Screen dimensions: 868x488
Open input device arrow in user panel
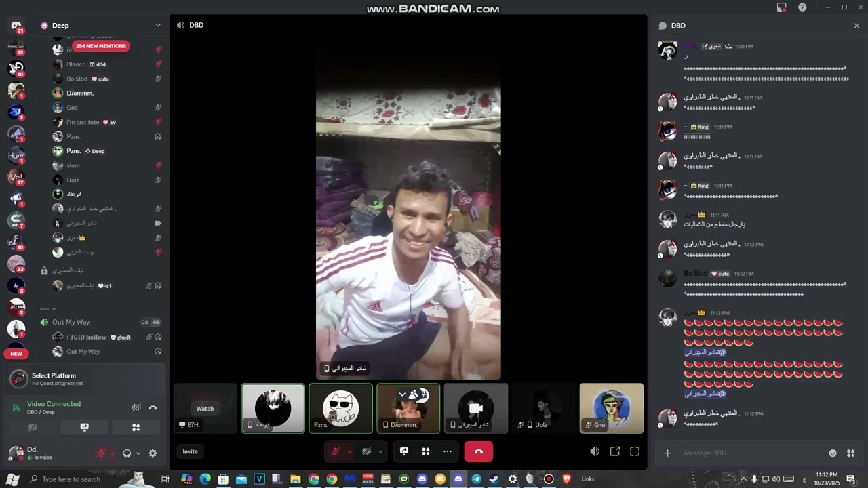[113, 453]
